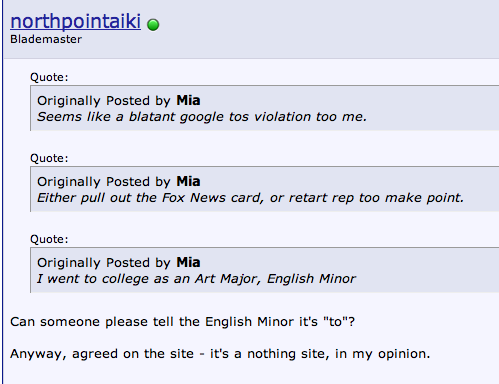Viewport: 499px width, 384px height.
Task: Click the quoted text about Fox News card
Action: coord(250,198)
